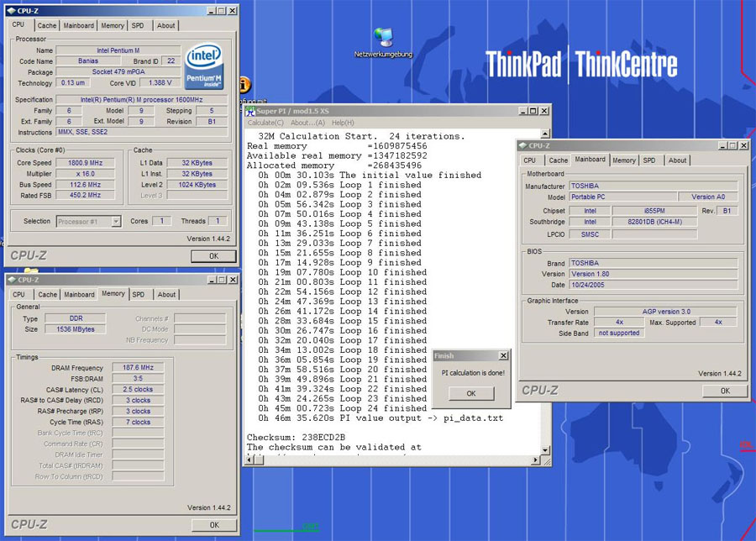
Task: Click the Graphic Interface AGP version 3.0 field
Action: (665, 312)
